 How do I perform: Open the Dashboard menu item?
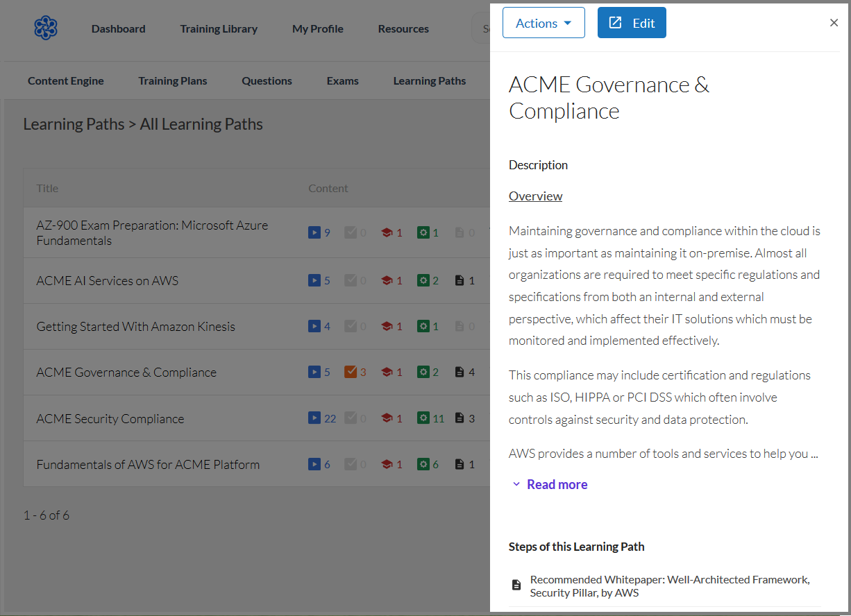click(119, 28)
